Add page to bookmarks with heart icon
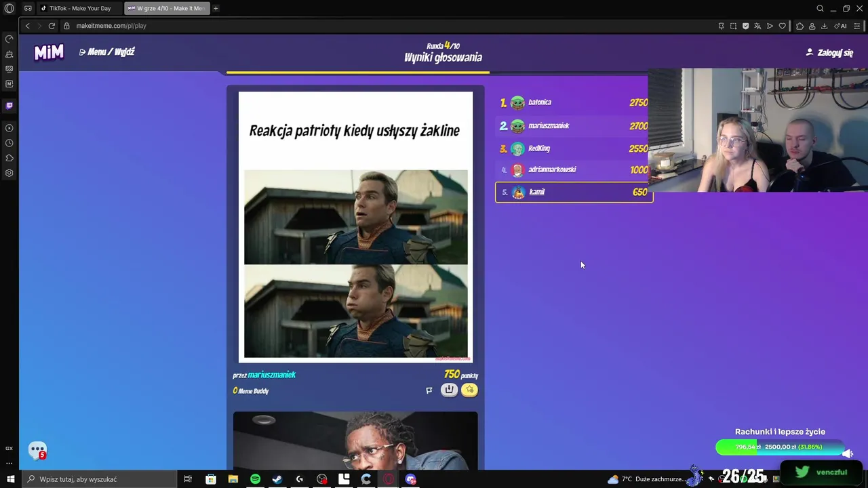 click(782, 26)
